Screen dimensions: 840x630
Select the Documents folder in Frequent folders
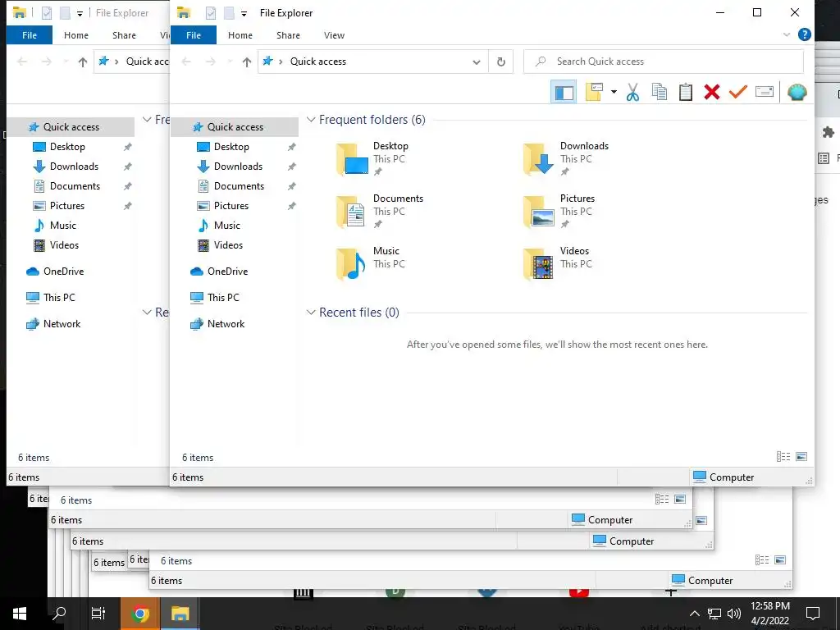381,211
